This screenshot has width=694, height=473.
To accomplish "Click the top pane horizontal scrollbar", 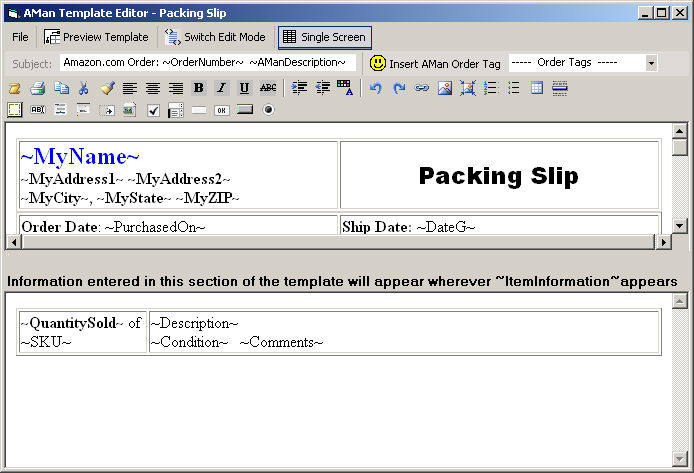I will pos(338,242).
